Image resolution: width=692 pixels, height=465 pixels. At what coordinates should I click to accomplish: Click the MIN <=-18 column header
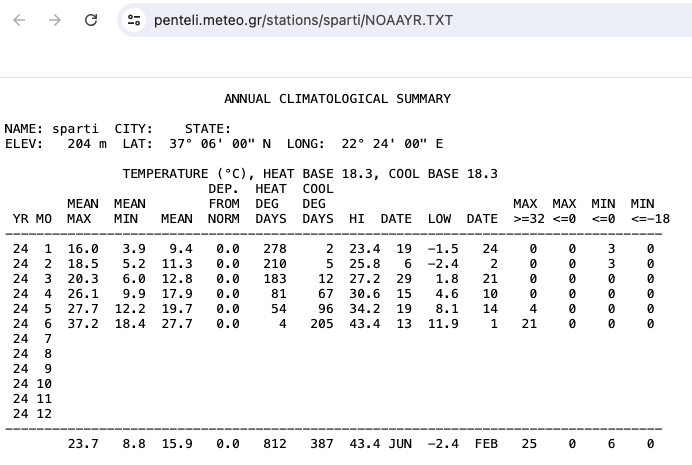650,211
